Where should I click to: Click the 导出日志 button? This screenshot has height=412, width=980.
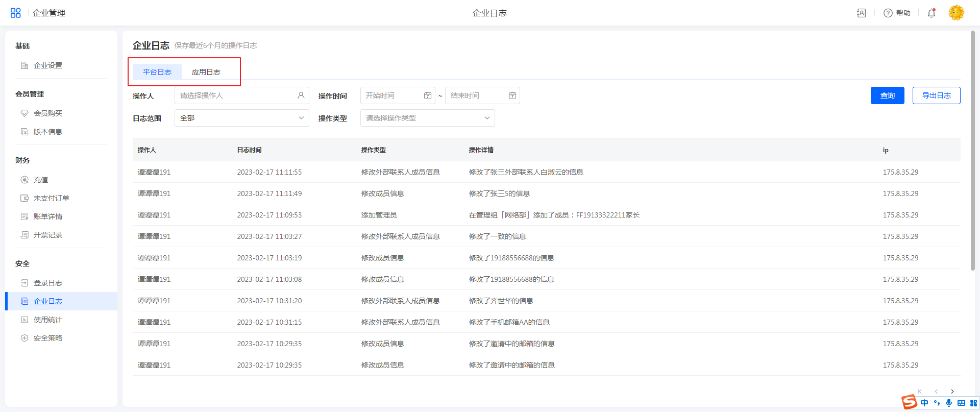(x=936, y=95)
